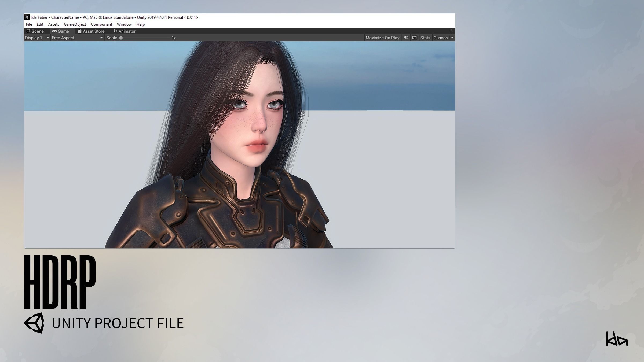Open the Free Aspect ratio dropdown

click(77, 38)
